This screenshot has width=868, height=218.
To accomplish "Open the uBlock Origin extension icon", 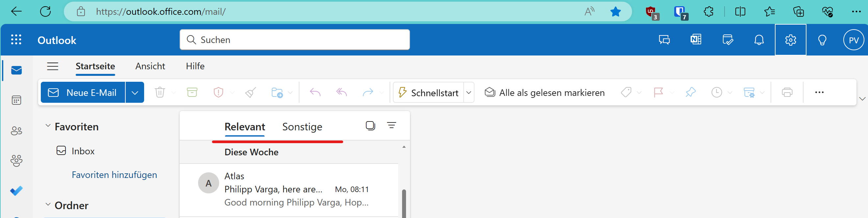I will tap(652, 12).
